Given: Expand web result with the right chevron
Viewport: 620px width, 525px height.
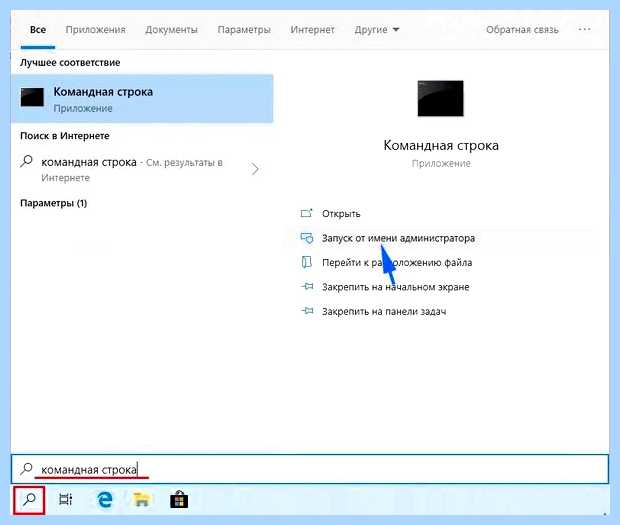Looking at the screenshot, I should (255, 169).
